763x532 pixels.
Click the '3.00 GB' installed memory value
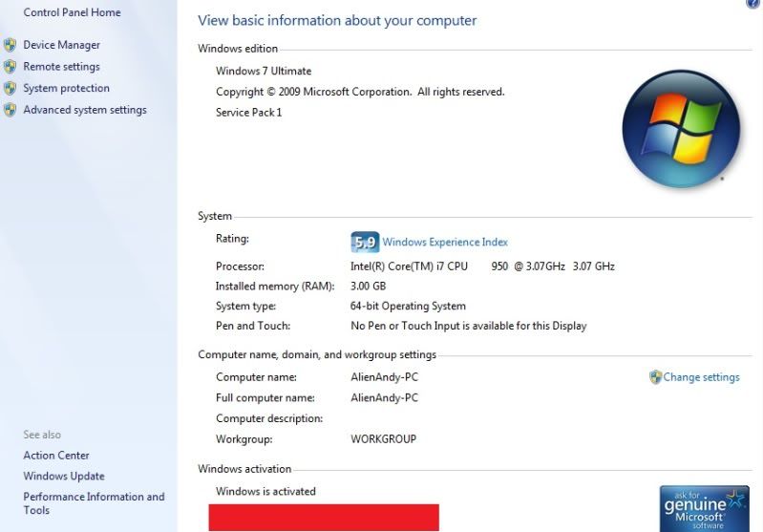coord(368,287)
